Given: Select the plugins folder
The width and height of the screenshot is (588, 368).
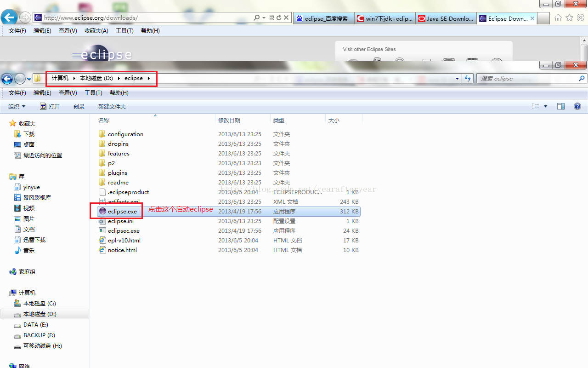Looking at the screenshot, I should (x=118, y=172).
